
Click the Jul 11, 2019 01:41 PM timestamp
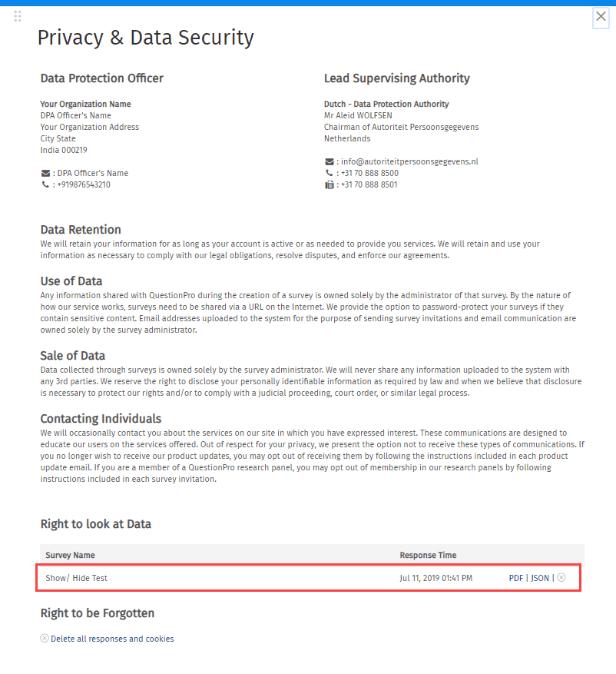coord(436,578)
